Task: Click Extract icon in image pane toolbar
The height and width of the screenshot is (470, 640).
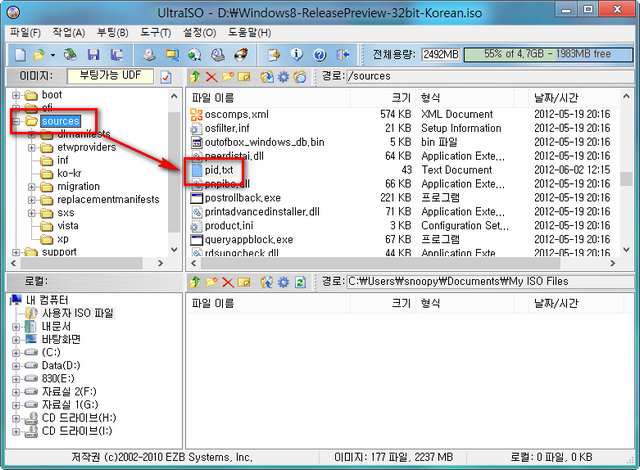Action: coord(267,77)
